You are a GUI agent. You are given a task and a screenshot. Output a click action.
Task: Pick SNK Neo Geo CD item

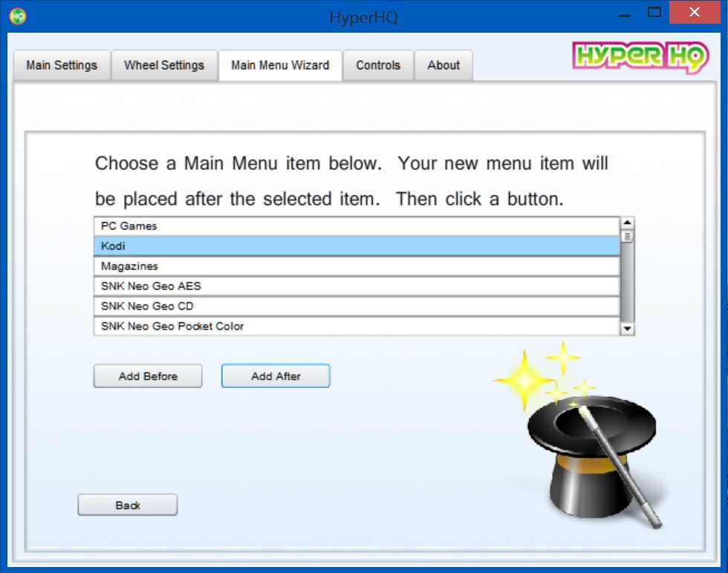(357, 307)
